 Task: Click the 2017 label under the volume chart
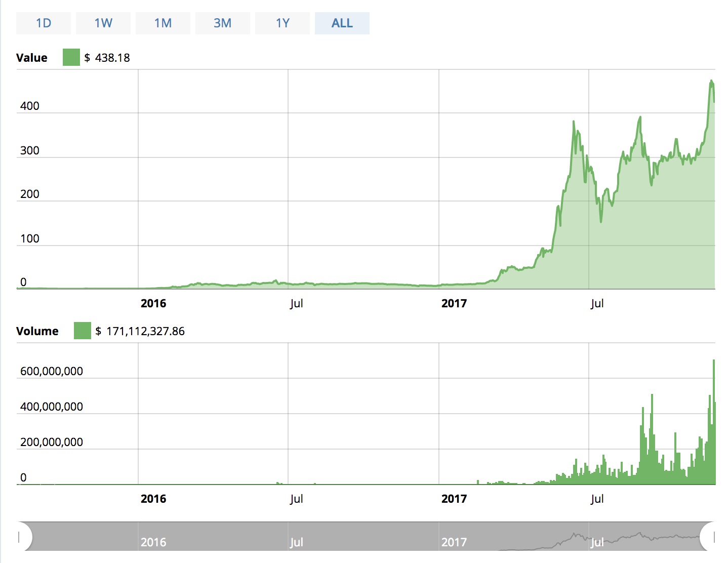coord(454,499)
